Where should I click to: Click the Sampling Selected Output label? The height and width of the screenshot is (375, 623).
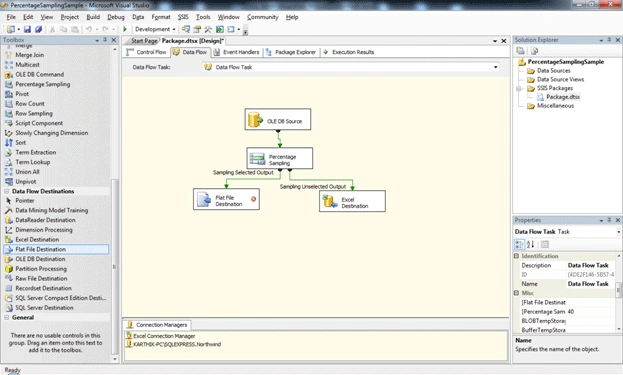point(243,172)
